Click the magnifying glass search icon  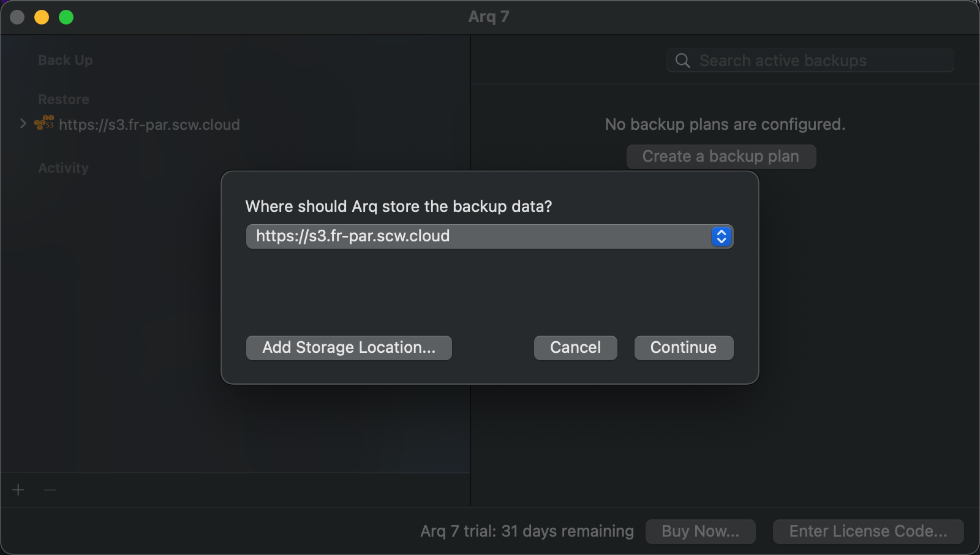(x=682, y=61)
